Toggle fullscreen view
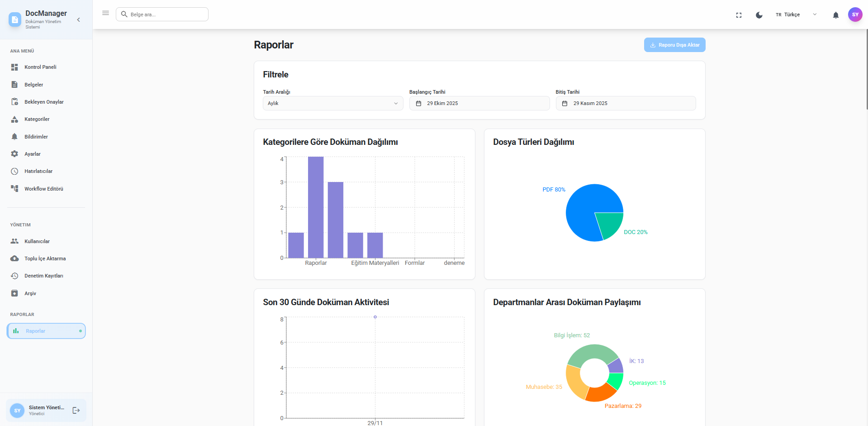Image resolution: width=868 pixels, height=426 pixels. [x=739, y=14]
